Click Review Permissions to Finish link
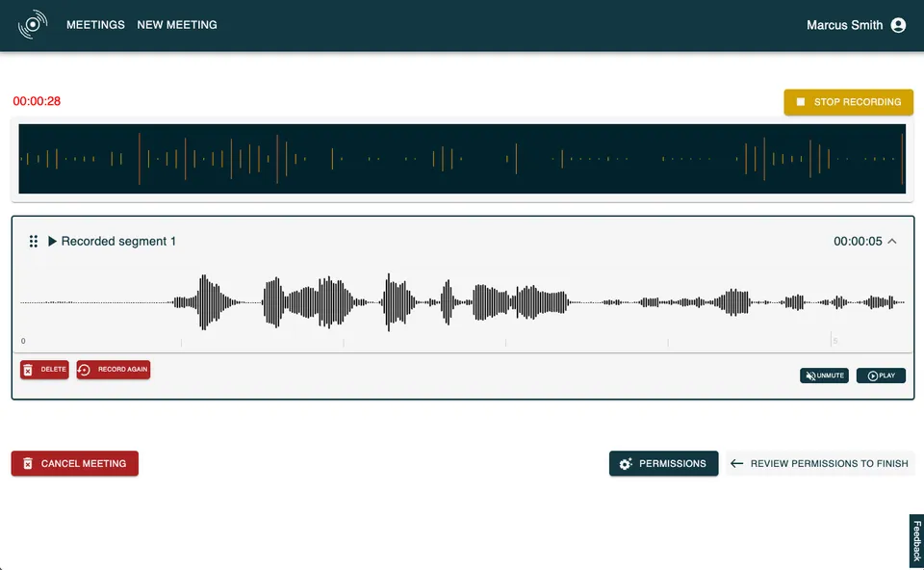The width and height of the screenshot is (924, 570). pyautogui.click(x=820, y=464)
